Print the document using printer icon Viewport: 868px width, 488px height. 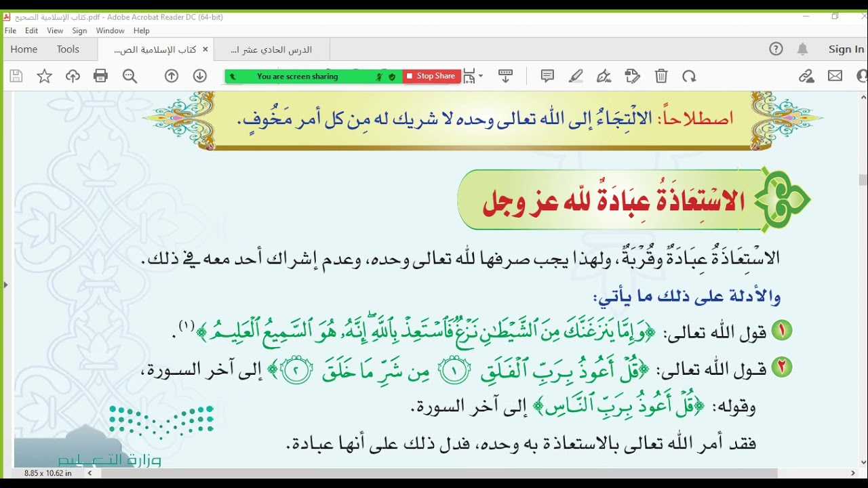tap(101, 77)
